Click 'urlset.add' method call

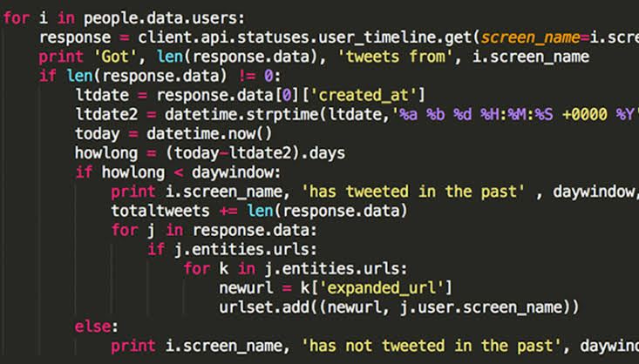click(264, 307)
